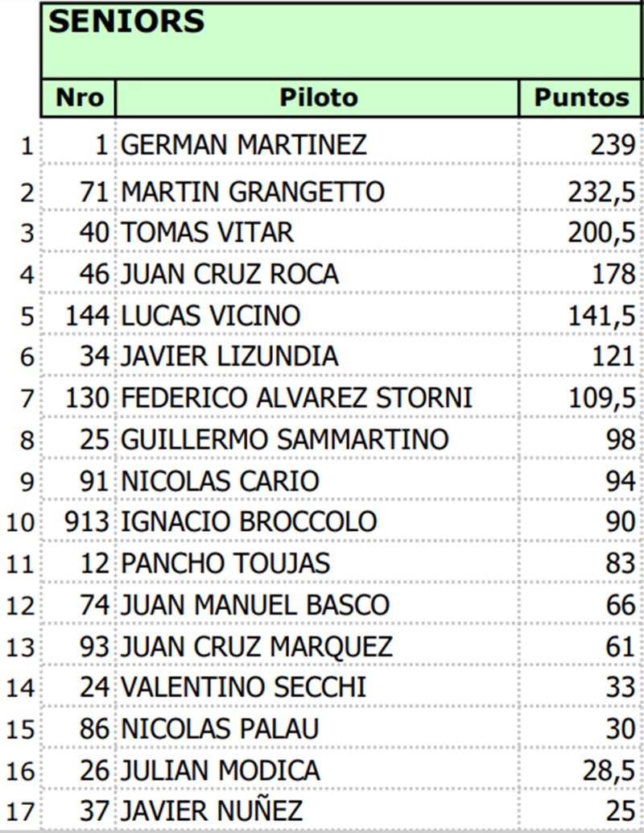Click the JAVIER NUÑEZ pilot cell
644x833 pixels.
[x=212, y=810]
